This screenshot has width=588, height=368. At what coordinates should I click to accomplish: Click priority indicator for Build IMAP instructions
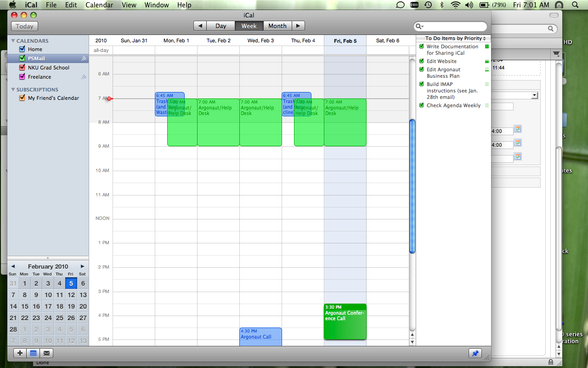487,84
